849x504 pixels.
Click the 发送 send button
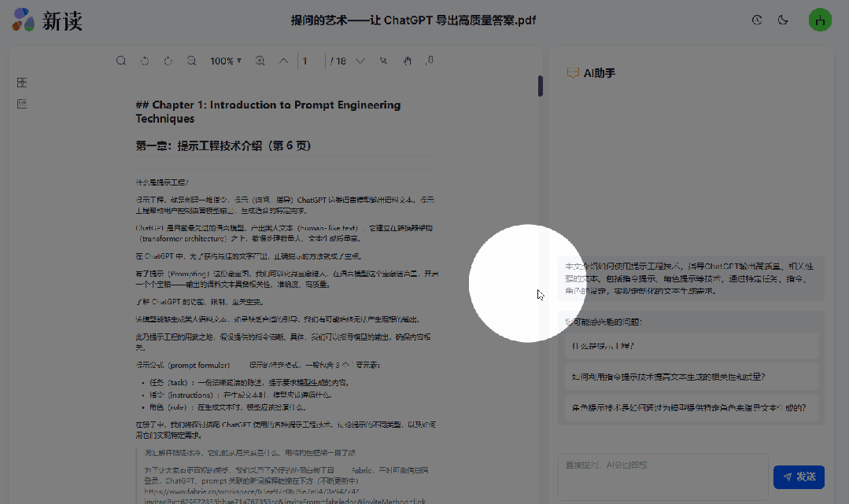(x=799, y=477)
